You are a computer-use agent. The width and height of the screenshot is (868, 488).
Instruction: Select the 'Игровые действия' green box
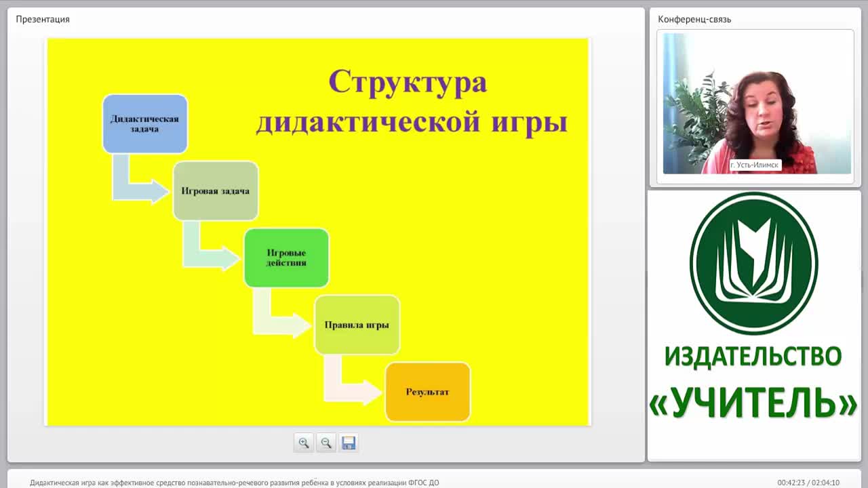click(x=286, y=258)
